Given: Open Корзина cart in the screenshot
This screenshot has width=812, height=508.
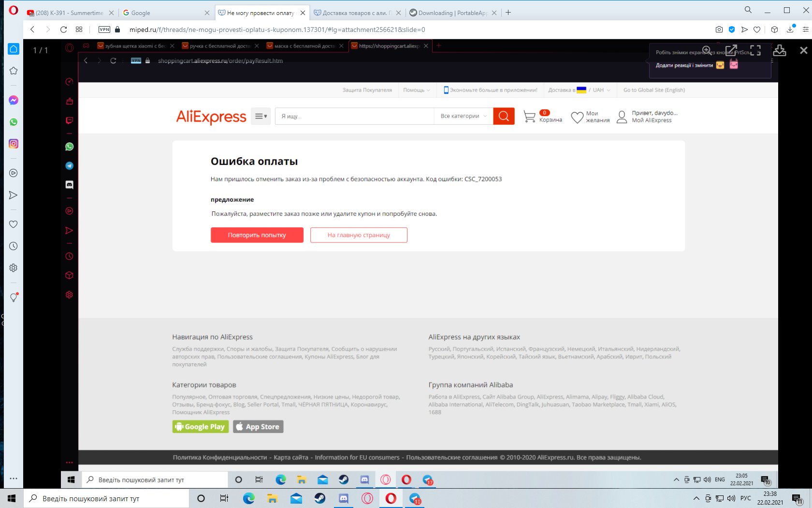Looking at the screenshot, I should point(543,117).
